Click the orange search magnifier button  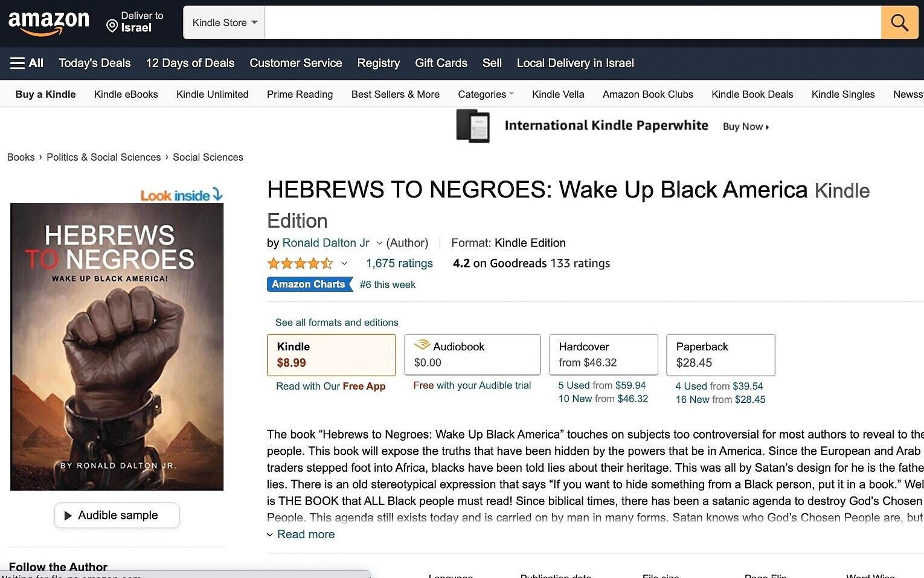coord(899,23)
